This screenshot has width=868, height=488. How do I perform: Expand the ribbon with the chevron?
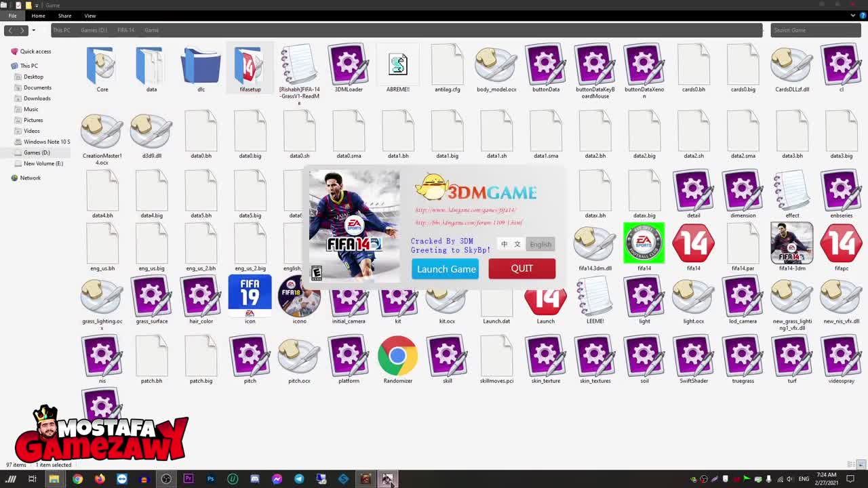click(853, 16)
